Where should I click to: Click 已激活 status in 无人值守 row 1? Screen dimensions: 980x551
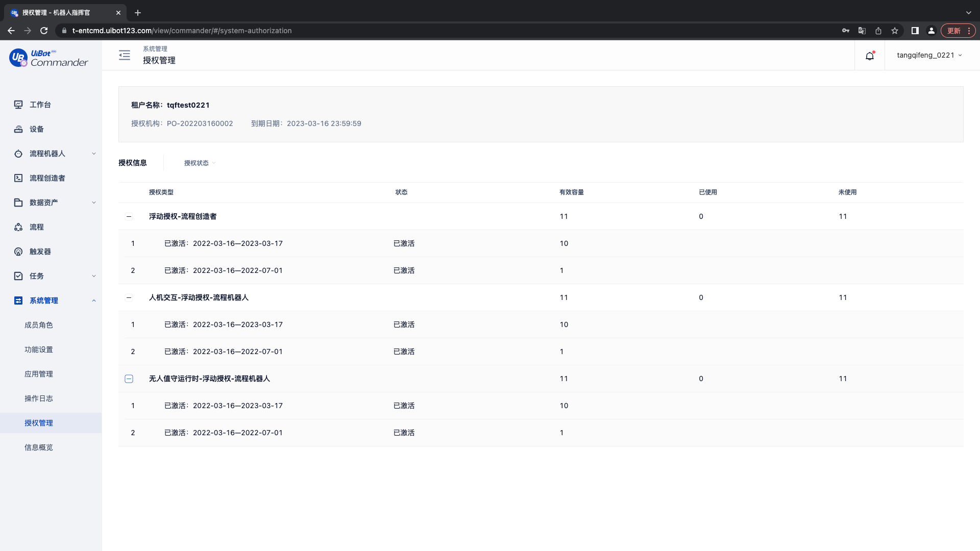[x=404, y=406]
